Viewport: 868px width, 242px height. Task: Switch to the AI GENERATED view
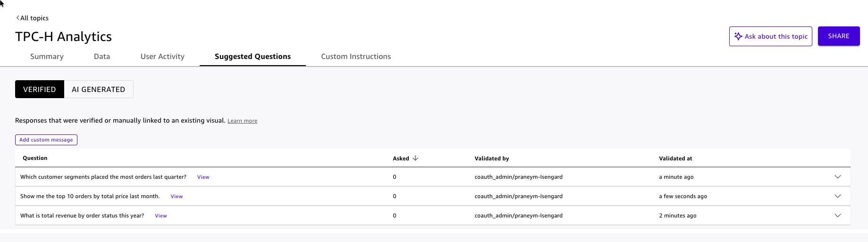(x=99, y=90)
